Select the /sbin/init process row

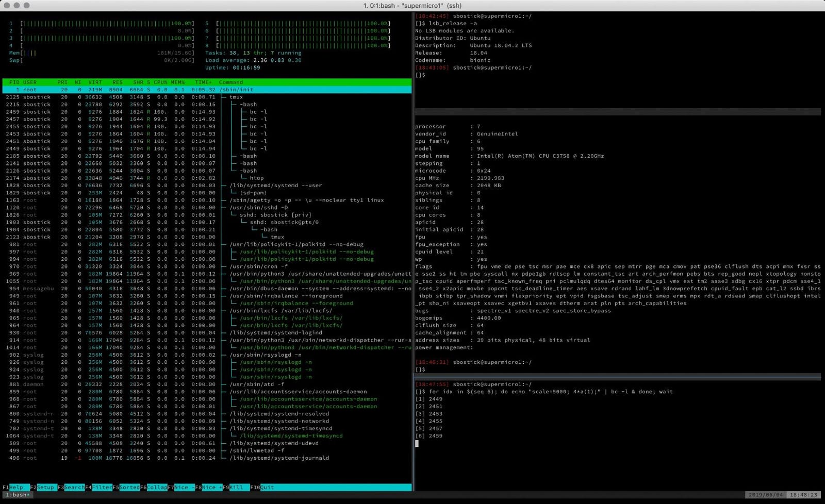(x=207, y=90)
